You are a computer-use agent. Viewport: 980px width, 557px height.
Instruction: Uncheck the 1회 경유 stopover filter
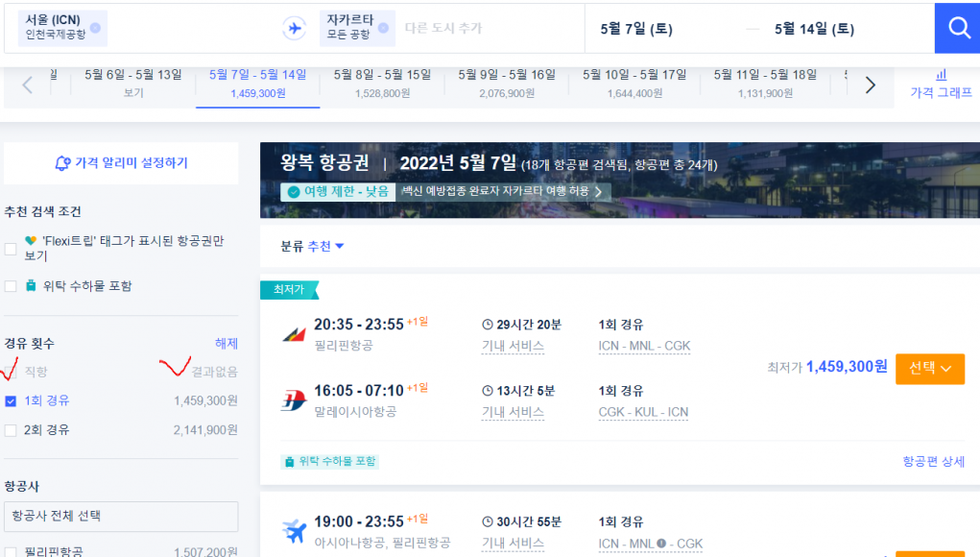click(x=11, y=400)
